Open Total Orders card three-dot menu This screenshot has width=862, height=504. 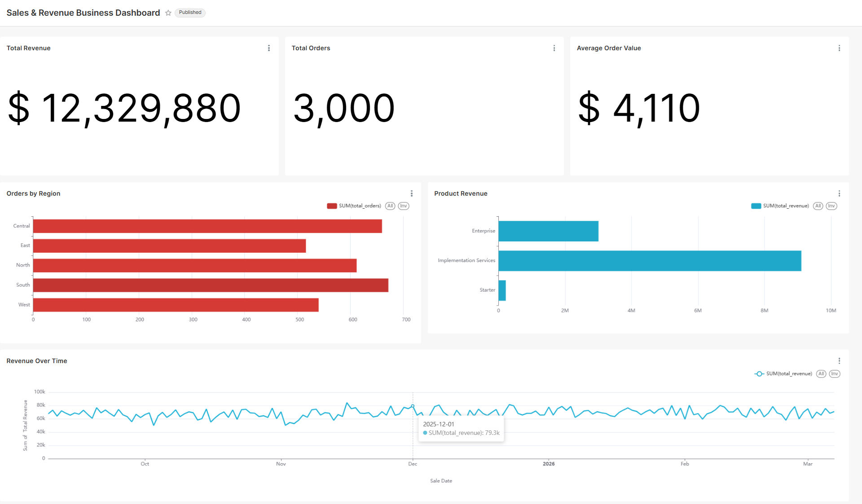554,48
